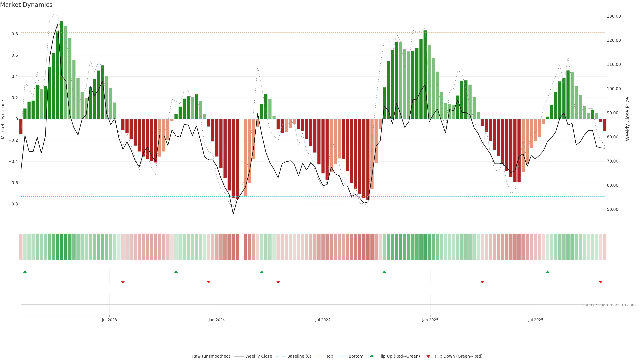Click the leftmost green Flip Up triangle marker
Image resolution: width=644 pixels, height=362 pixels.
tap(25, 272)
